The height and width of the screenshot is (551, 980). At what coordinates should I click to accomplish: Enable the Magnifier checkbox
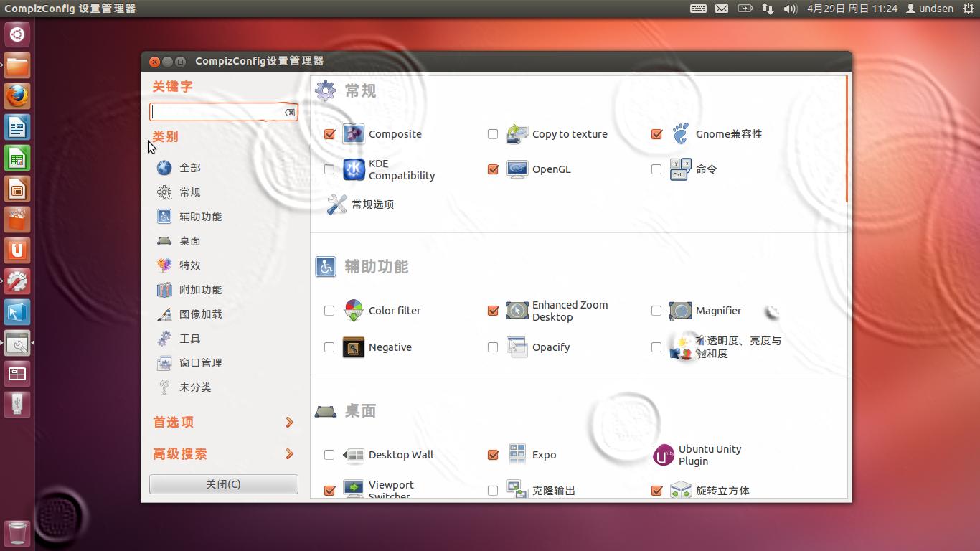(x=656, y=311)
